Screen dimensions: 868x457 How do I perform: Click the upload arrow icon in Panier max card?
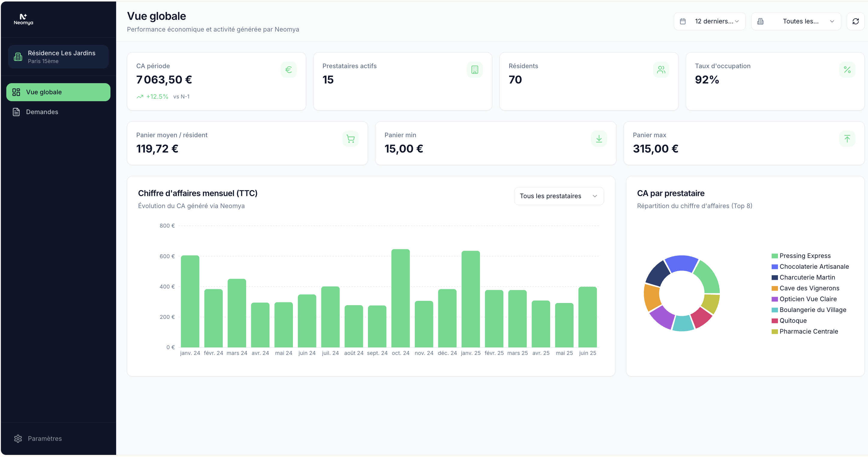[847, 139]
